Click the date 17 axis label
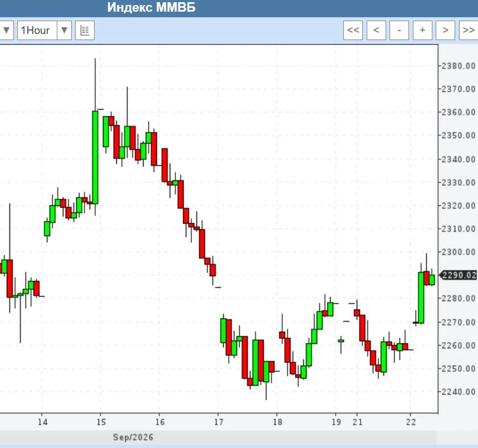This screenshot has height=448, width=478. click(219, 422)
